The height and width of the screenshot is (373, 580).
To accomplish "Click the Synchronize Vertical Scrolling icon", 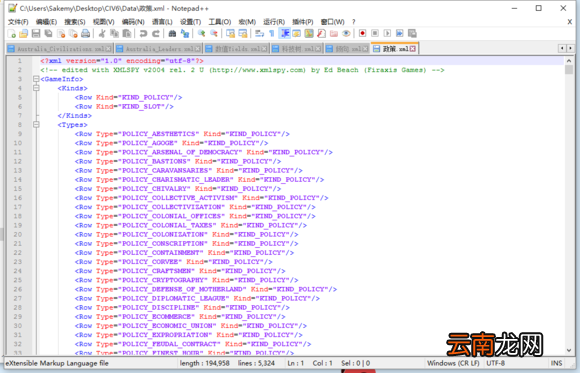I will pyautogui.click(x=230, y=34).
